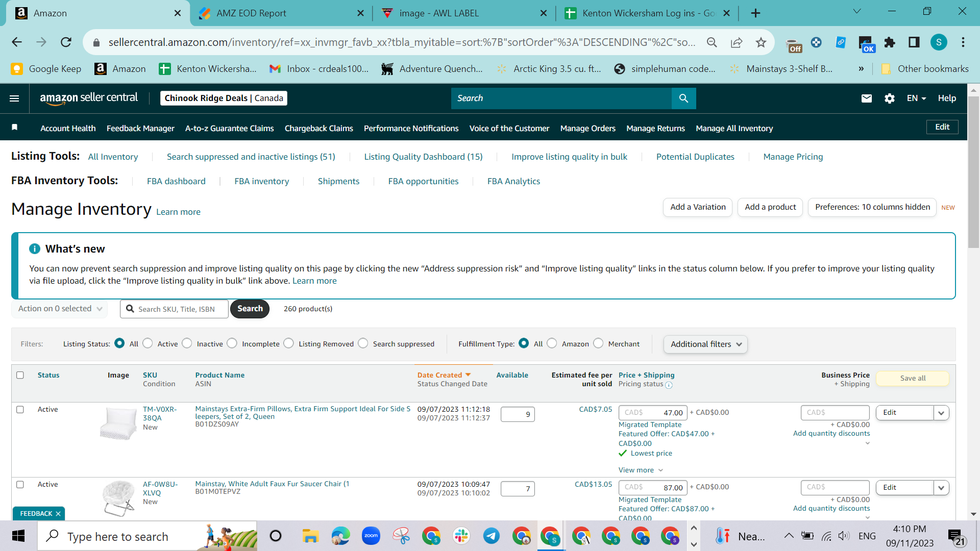This screenshot has width=980, height=551.
Task: Expand the Additional filters dropdown
Action: coord(705,344)
